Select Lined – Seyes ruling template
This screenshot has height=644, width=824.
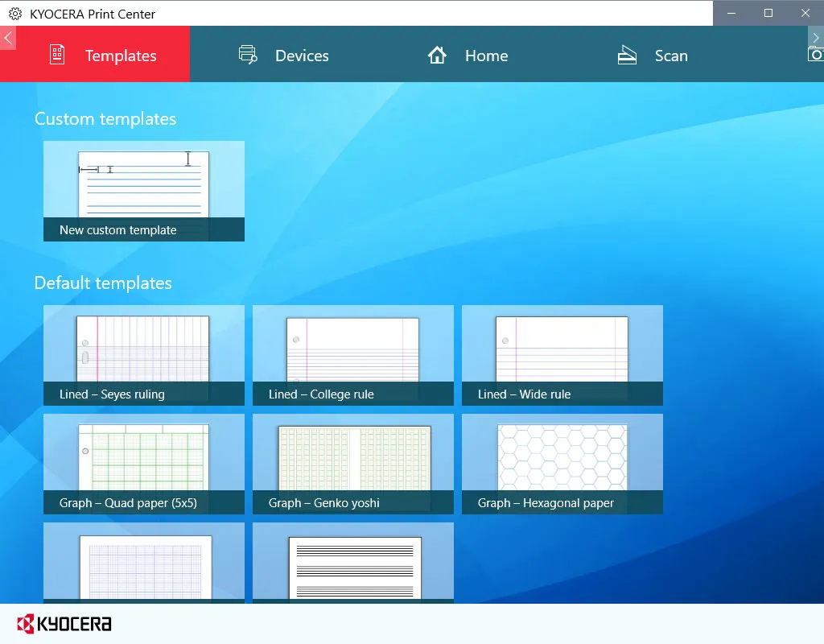coord(144,355)
